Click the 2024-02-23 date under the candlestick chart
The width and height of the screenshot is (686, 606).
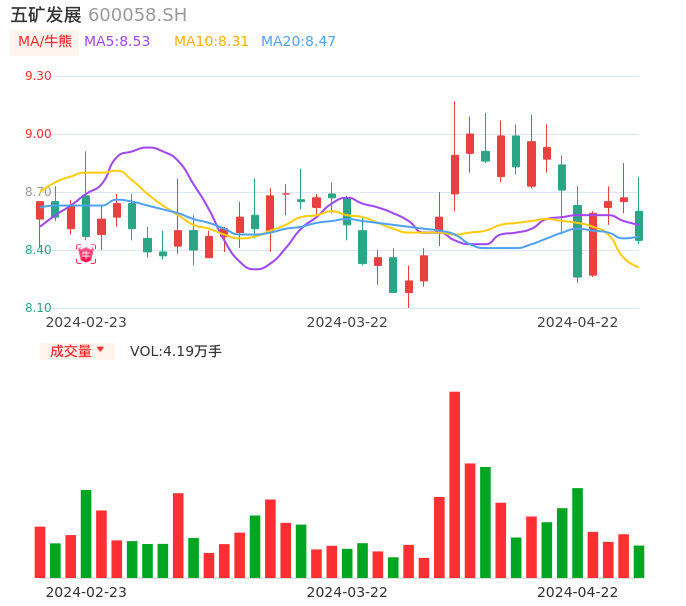coord(86,322)
